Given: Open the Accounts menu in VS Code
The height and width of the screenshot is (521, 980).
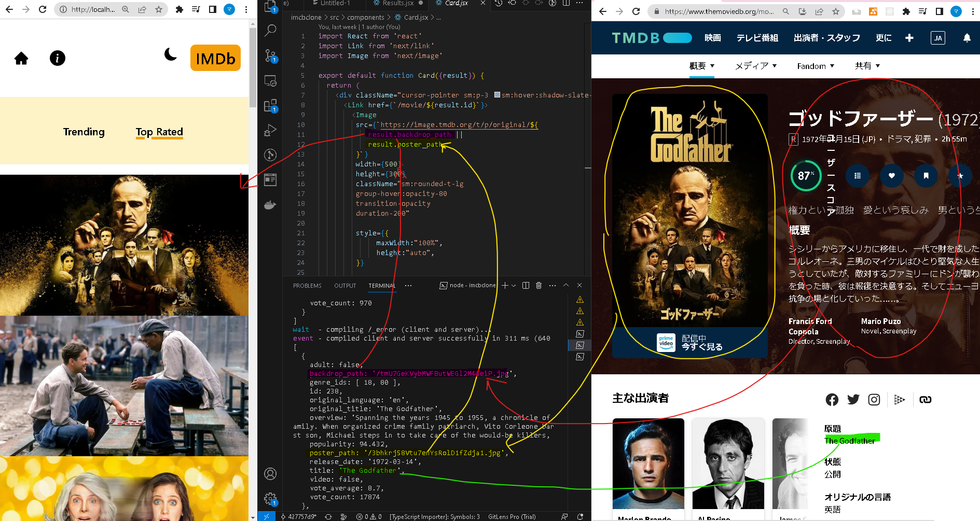Looking at the screenshot, I should 270,474.
